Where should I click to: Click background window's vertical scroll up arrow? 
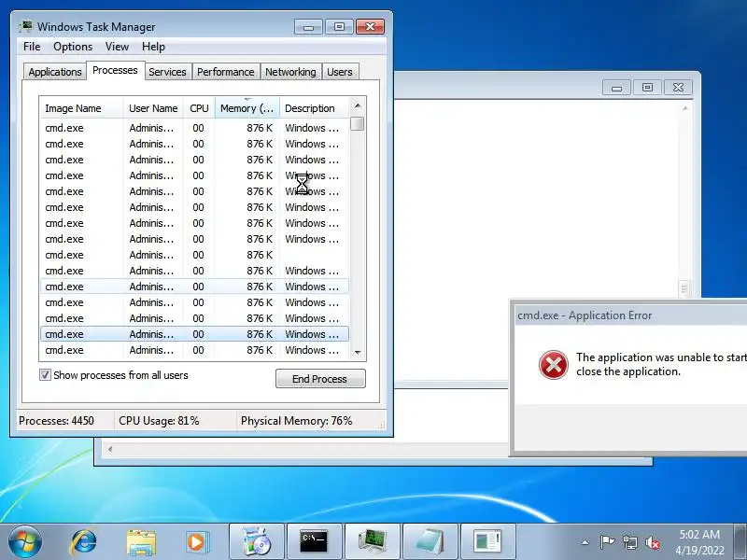[x=685, y=108]
